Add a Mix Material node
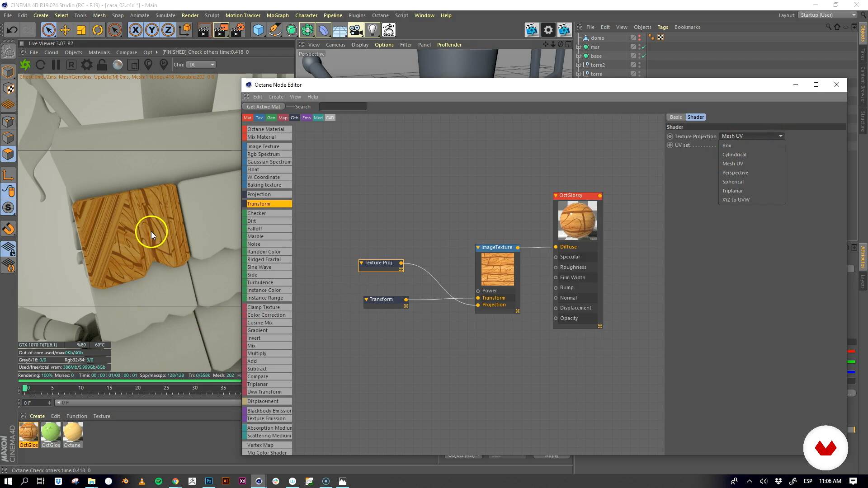 pos(267,137)
